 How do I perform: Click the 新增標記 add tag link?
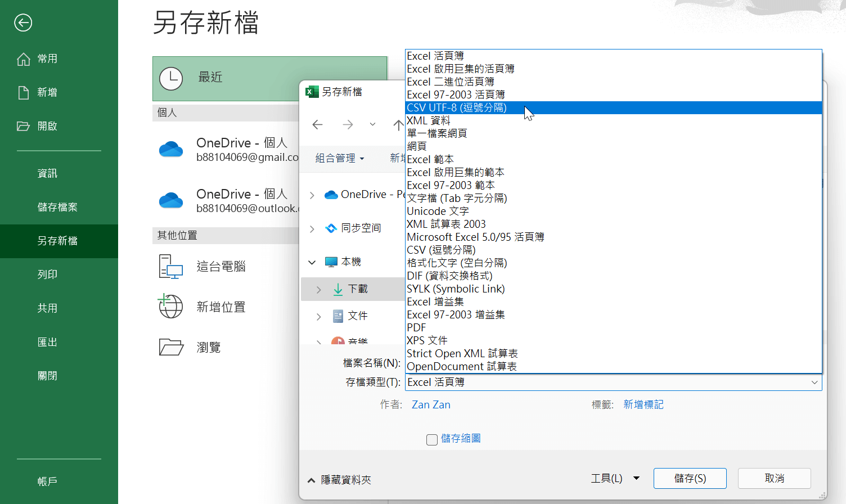point(643,404)
